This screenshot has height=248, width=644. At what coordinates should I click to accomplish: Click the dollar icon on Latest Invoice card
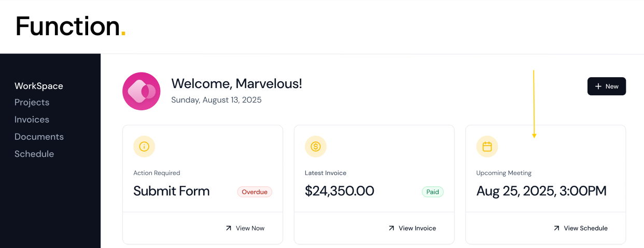[x=316, y=147]
